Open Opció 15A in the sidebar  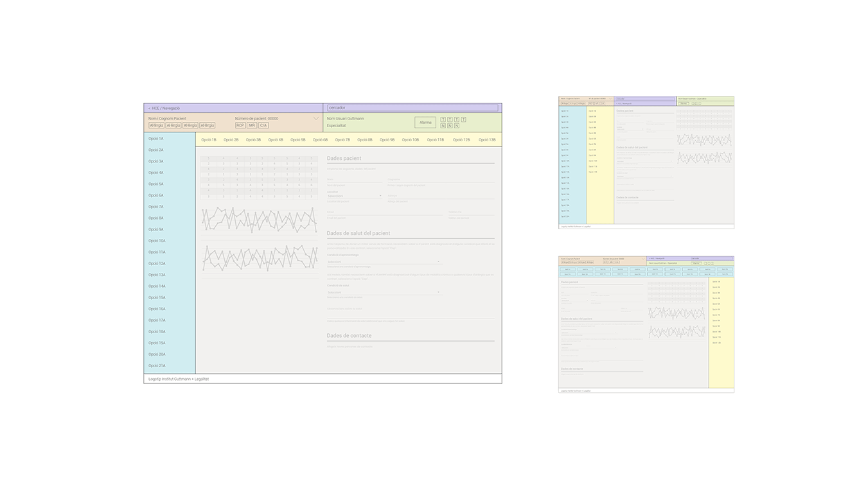pos(157,297)
